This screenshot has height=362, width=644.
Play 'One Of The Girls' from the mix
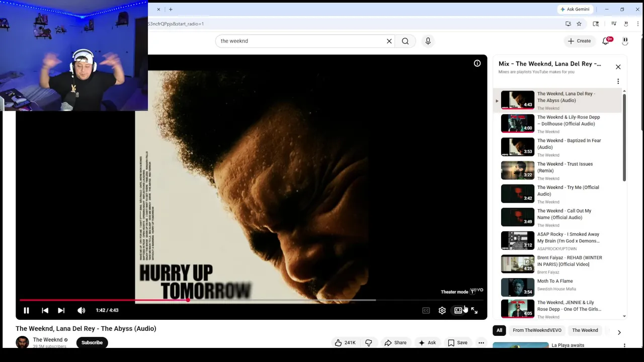click(557, 309)
